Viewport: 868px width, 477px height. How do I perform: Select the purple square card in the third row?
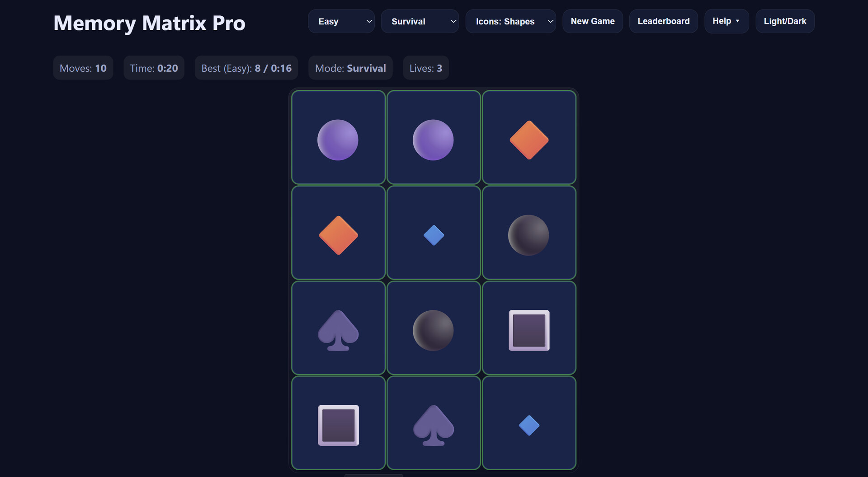tap(528, 328)
